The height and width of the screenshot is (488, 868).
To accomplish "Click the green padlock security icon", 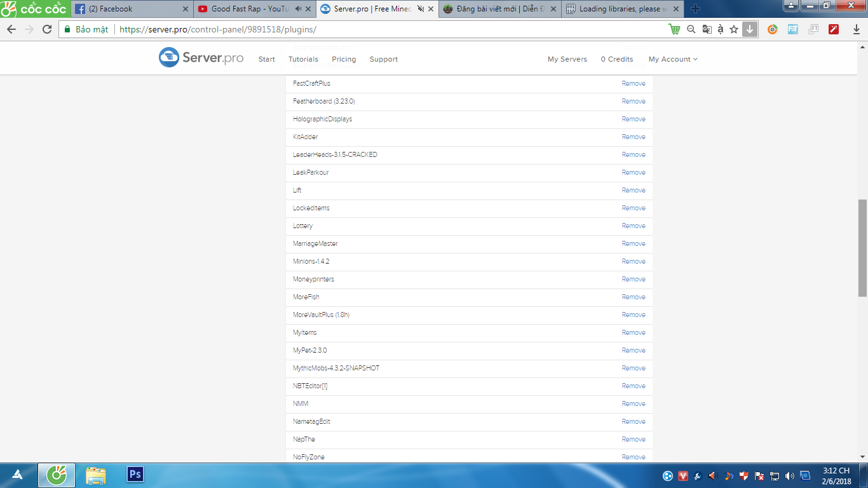I will (x=67, y=29).
